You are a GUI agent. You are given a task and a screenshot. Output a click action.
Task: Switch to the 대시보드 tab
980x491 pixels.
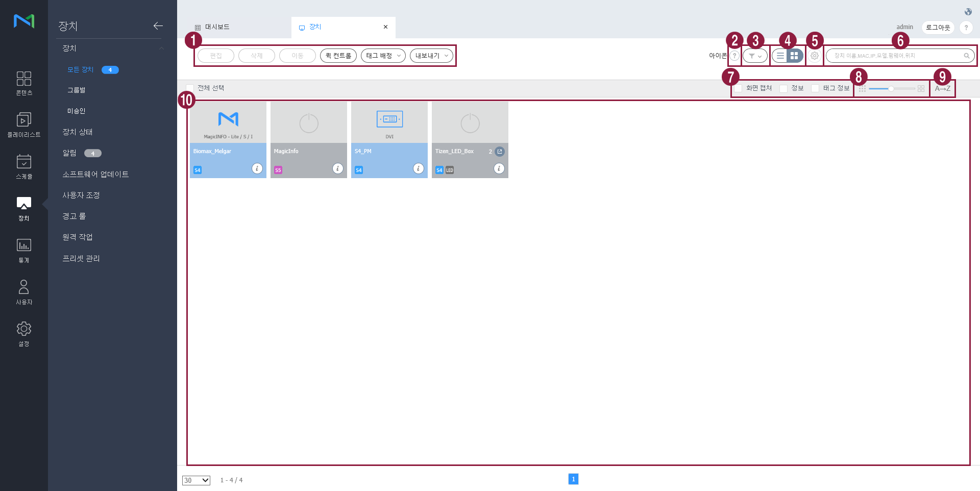pos(217,27)
